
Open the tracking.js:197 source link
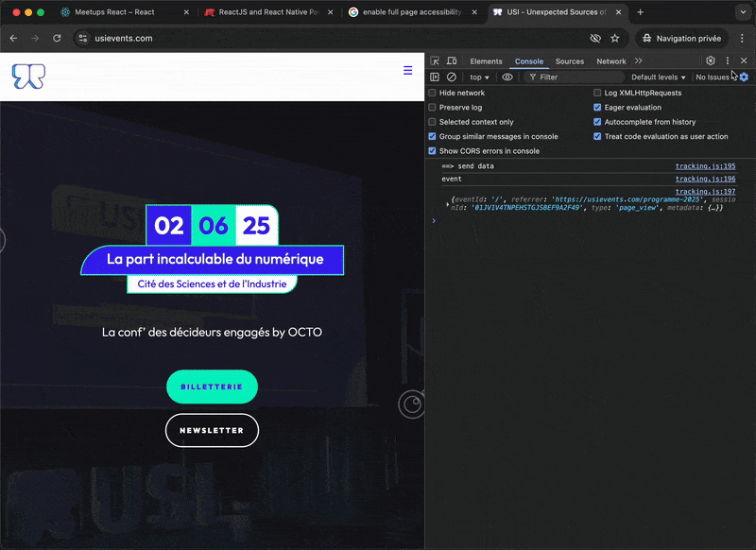(x=705, y=192)
